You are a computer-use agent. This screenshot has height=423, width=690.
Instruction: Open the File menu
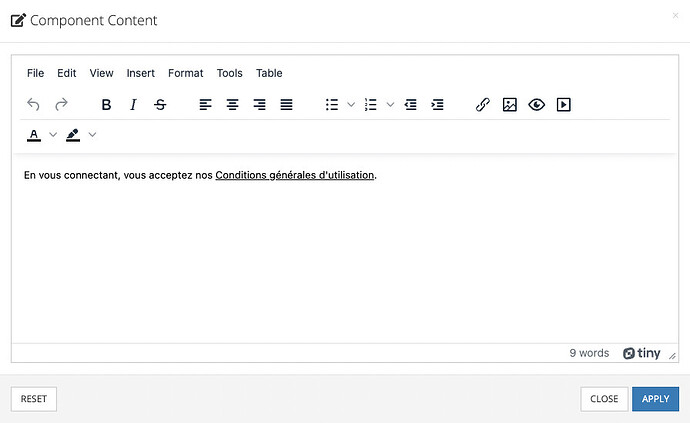[36, 73]
